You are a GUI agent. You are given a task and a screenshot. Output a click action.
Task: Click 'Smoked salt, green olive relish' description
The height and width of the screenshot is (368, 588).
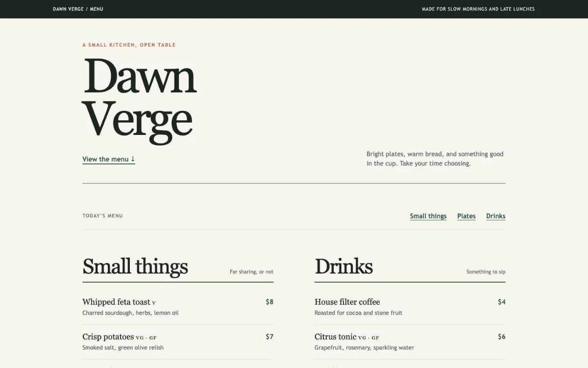click(x=123, y=347)
